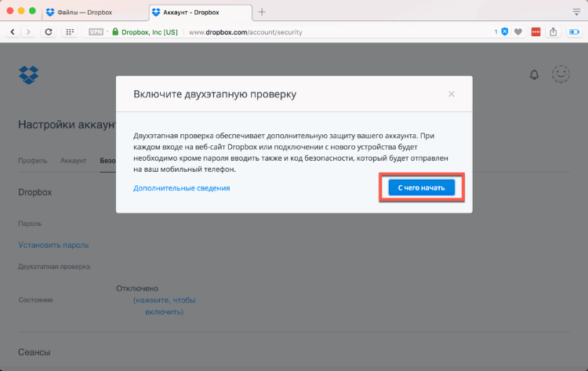Open a new tab with plus button
The height and width of the screenshot is (371, 588).
pos(262,12)
